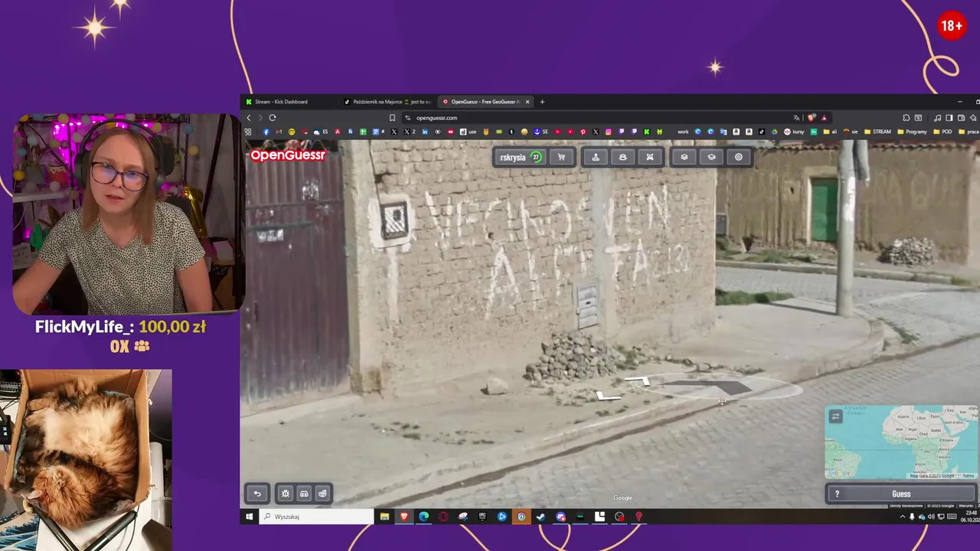This screenshot has height=551, width=980.
Task: Open File Explorer from taskbar
Action: tap(384, 517)
